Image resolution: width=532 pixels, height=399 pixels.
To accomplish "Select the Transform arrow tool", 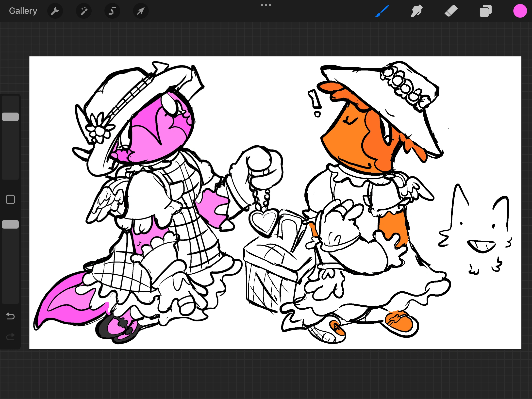I will point(140,11).
